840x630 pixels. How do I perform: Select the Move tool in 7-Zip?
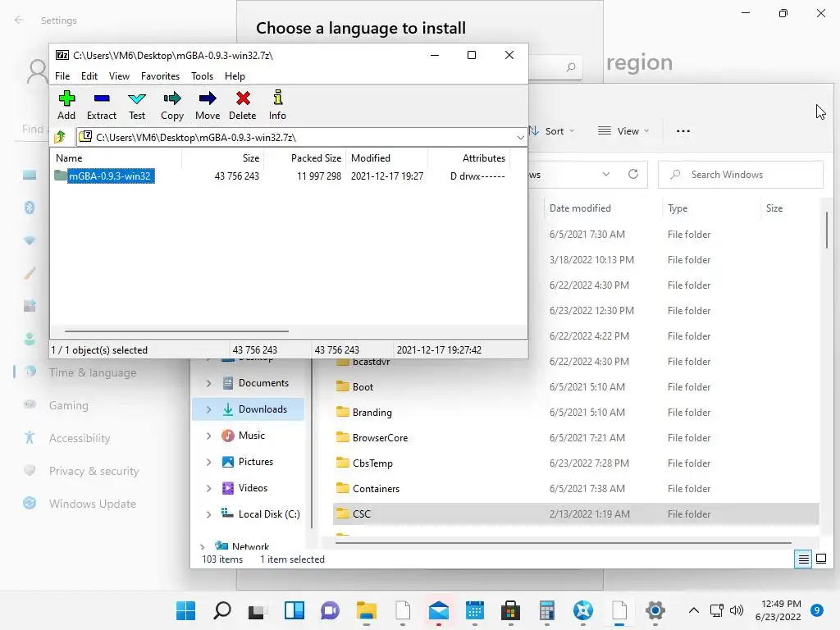point(208,105)
